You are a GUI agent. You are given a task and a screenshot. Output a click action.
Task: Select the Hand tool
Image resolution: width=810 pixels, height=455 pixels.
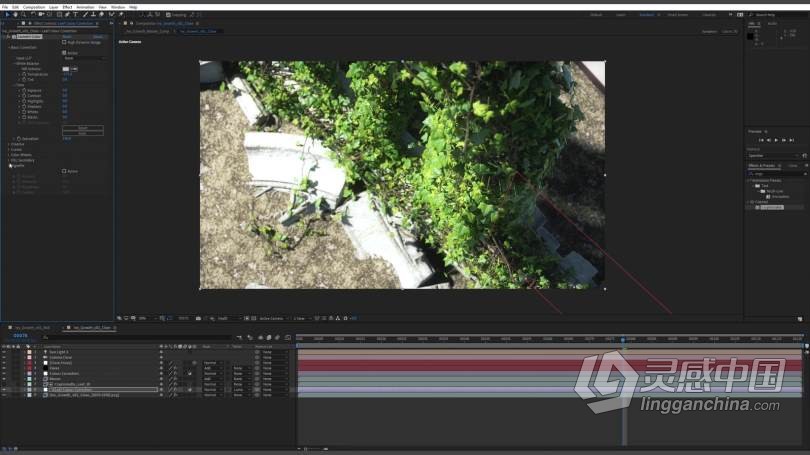pos(13,15)
